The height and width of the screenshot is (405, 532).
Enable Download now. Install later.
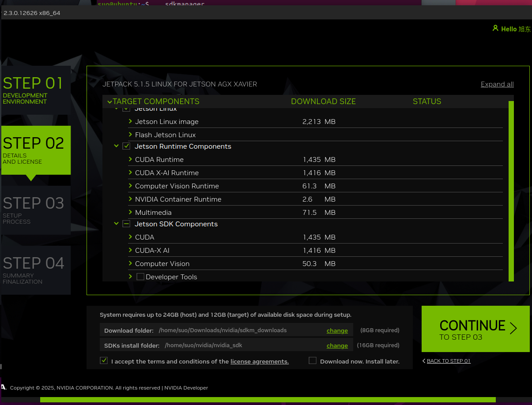tap(313, 360)
